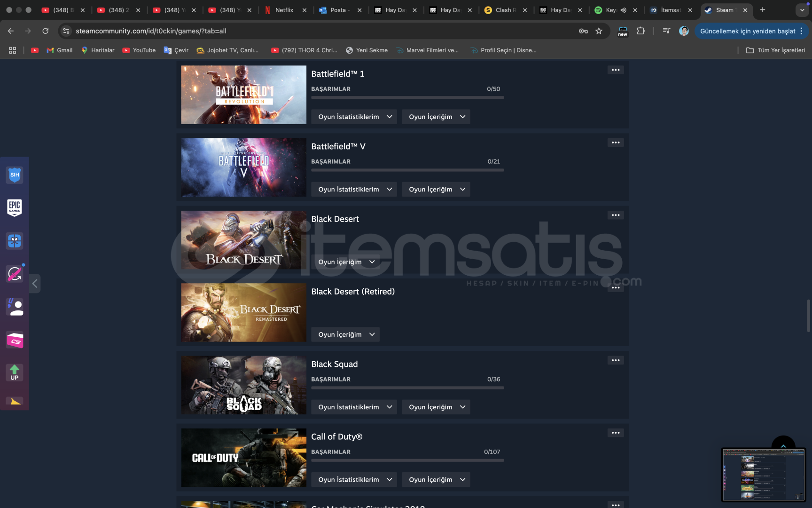The height and width of the screenshot is (508, 812).
Task: Open the blue gamepad sidebar icon
Action: pos(15,241)
